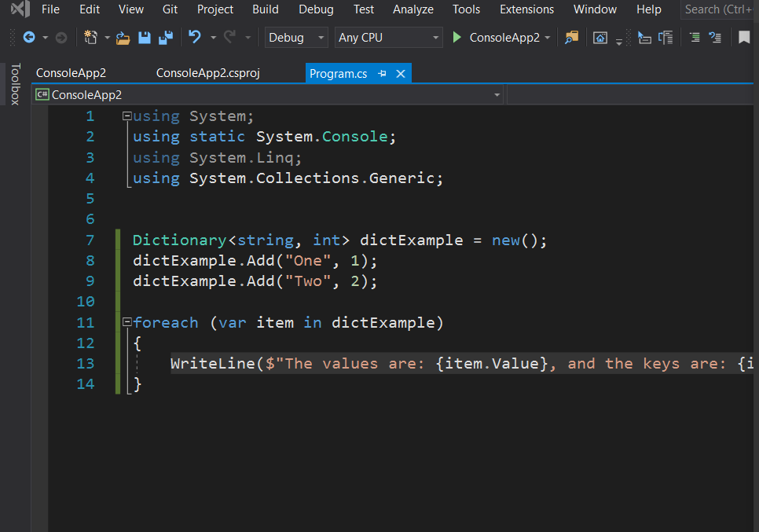
Task: Open the Build menu
Action: (265, 9)
